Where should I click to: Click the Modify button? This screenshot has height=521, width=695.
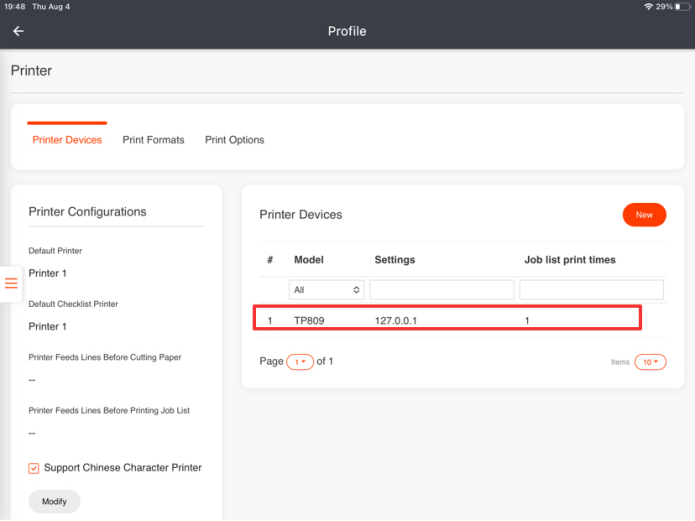tap(54, 501)
